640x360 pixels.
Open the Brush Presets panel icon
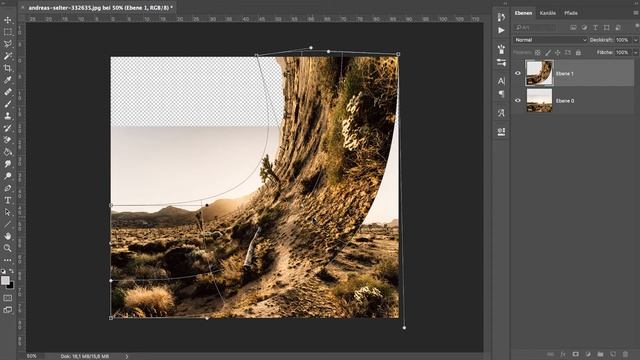click(501, 49)
